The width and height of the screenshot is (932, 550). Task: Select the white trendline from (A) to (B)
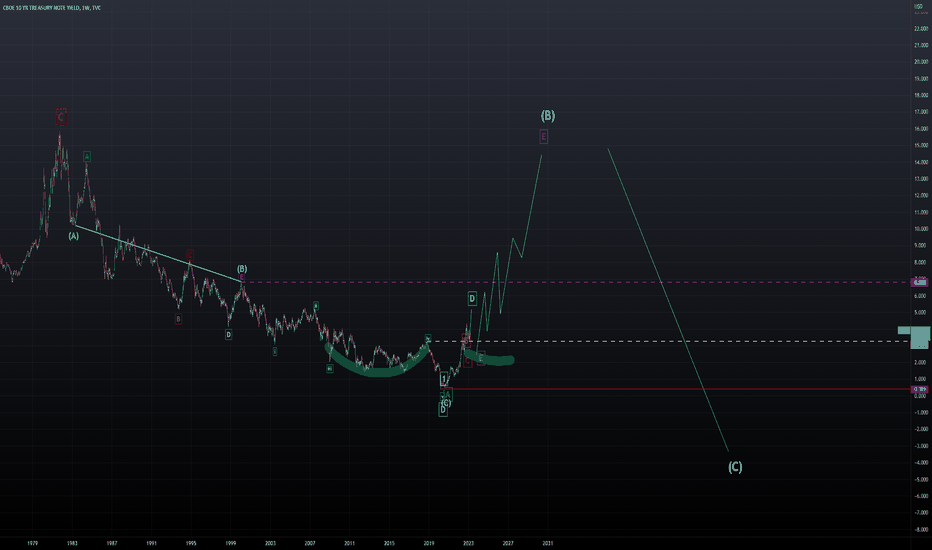(x=158, y=253)
